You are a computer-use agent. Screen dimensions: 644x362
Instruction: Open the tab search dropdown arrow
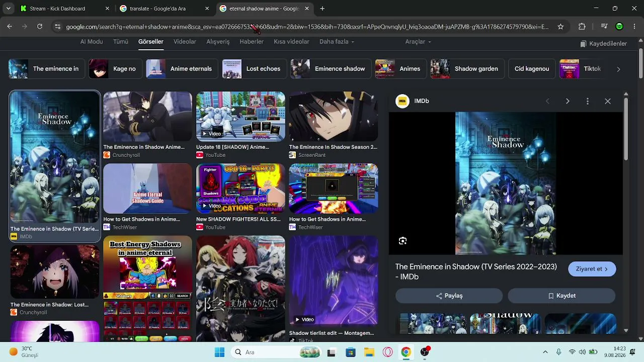(8, 9)
